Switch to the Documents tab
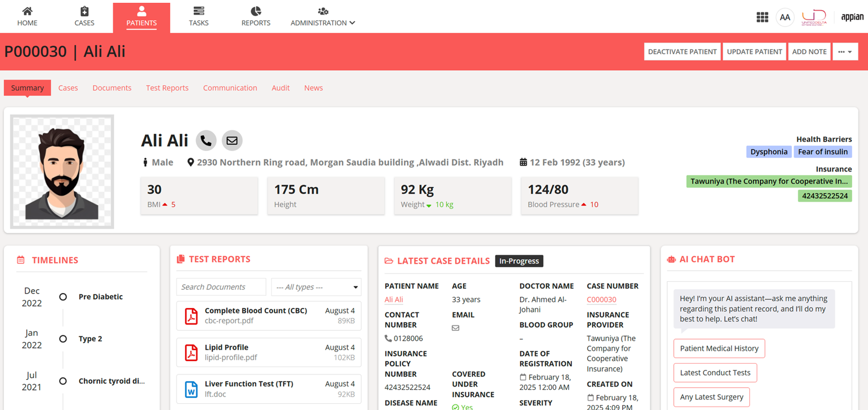The image size is (868, 410). [112, 88]
